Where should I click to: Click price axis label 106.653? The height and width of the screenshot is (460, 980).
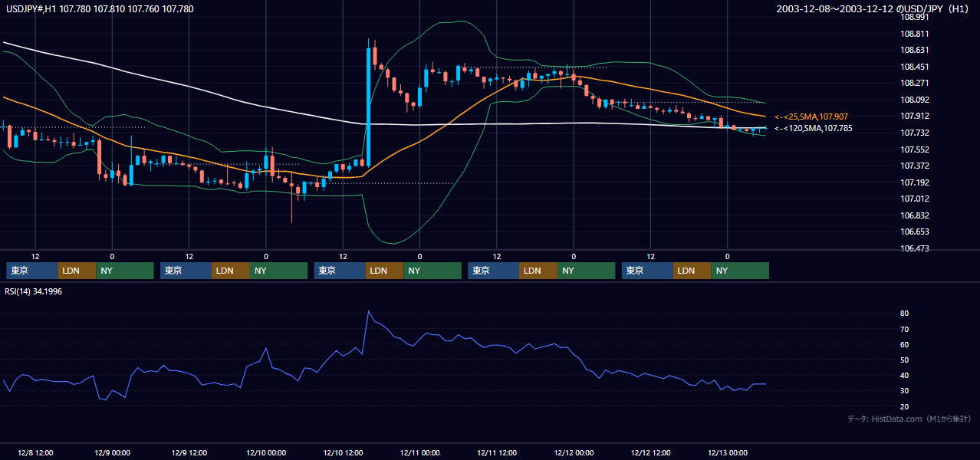[x=915, y=232]
